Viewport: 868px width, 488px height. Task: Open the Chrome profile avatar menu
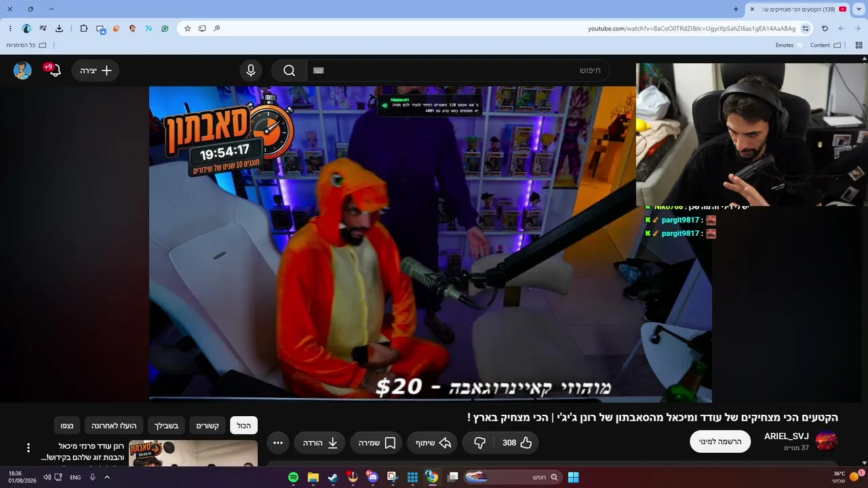pos(26,28)
